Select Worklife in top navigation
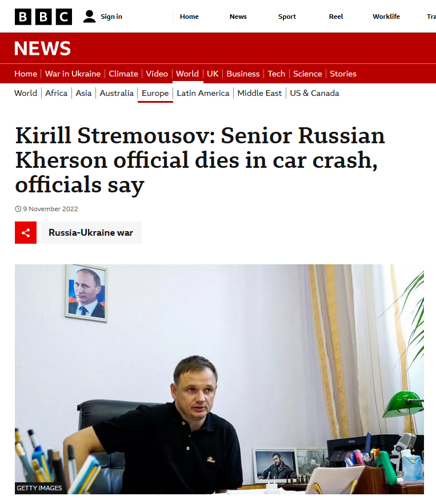Image resolution: width=436 pixels, height=504 pixels. (x=386, y=17)
